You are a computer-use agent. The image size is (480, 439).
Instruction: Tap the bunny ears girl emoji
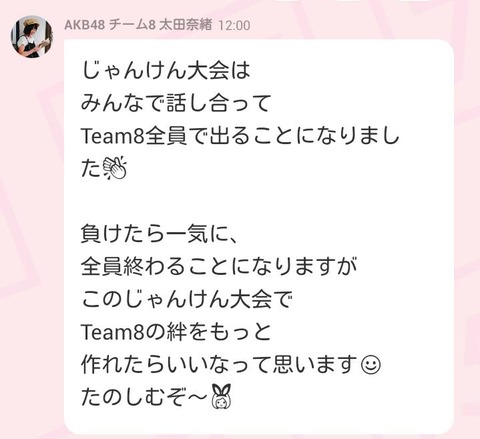(221, 396)
